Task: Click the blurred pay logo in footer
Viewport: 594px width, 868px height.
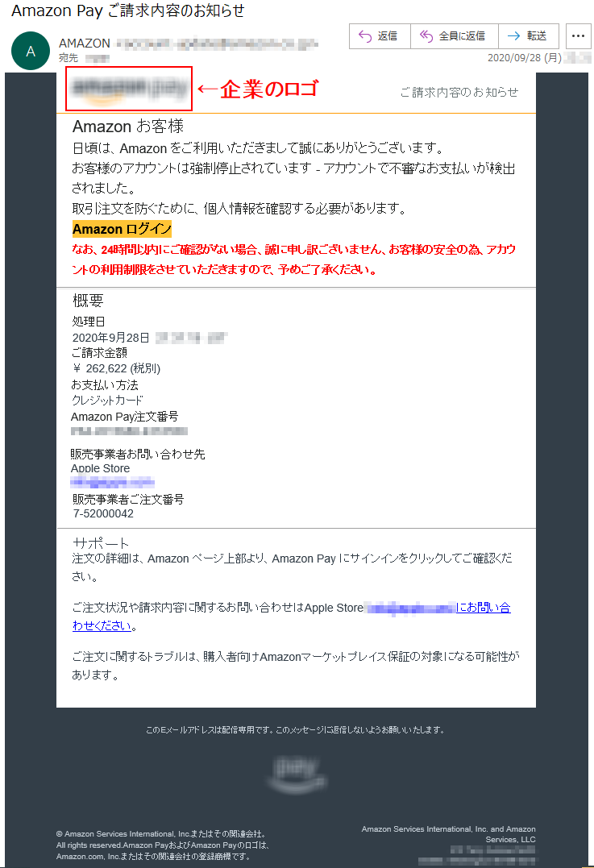Action: 296,774
